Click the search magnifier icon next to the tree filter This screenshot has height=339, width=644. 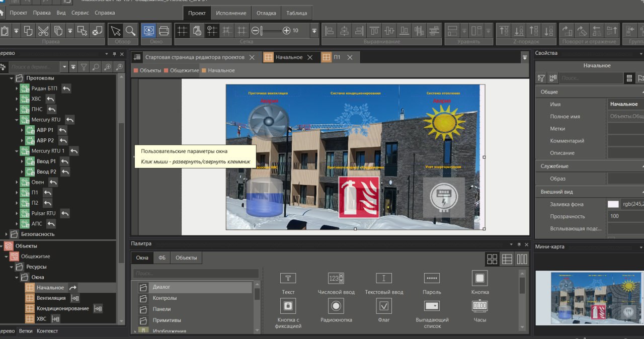(x=96, y=66)
